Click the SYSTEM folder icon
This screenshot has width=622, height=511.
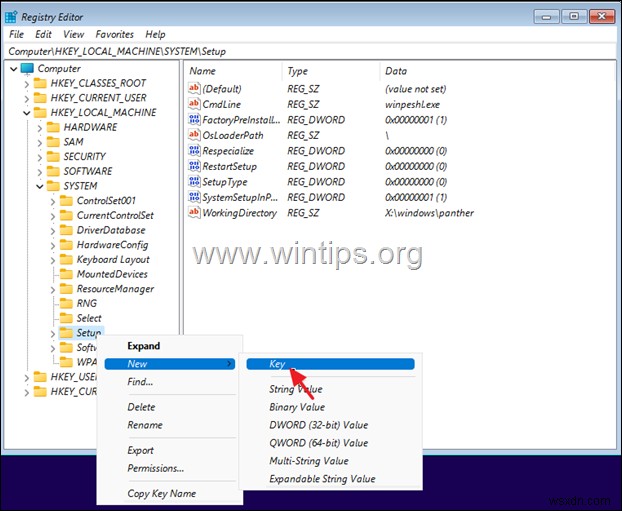(53, 186)
